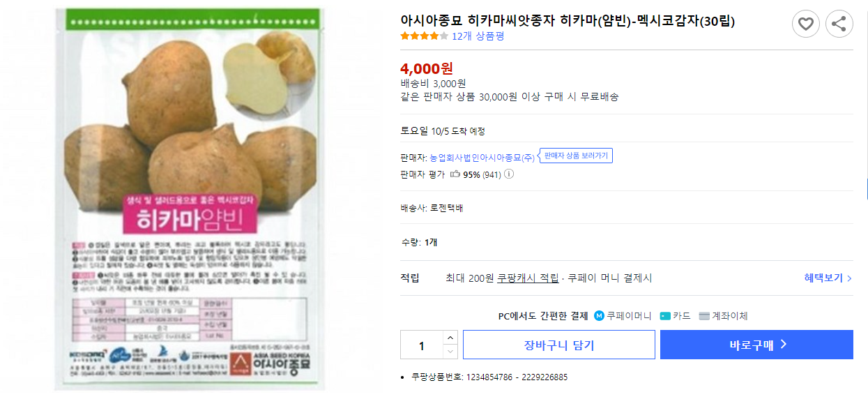Viewport: 868px width, 406px height.
Task: Purchase immediately with 바로구매 button
Action: [756, 345]
